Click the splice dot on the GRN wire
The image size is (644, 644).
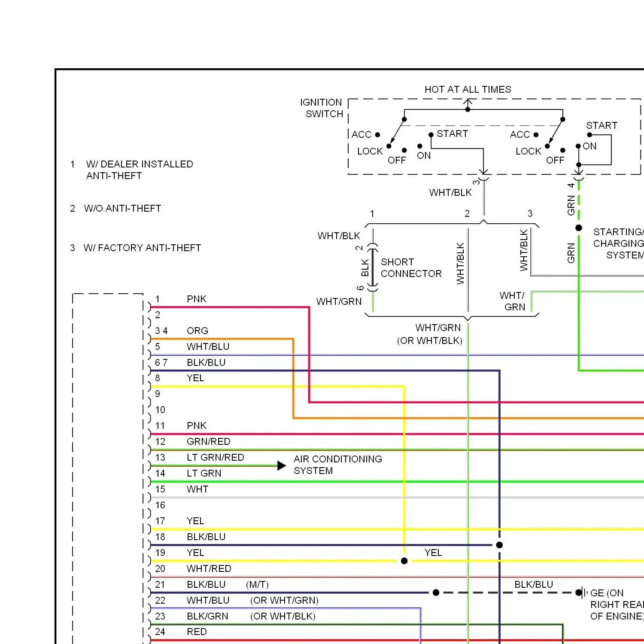click(579, 228)
